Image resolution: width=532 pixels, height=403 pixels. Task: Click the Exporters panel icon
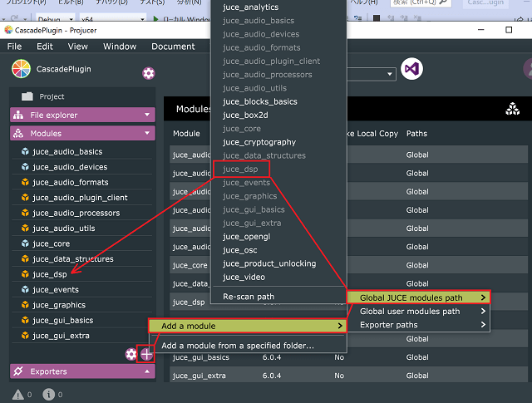(x=18, y=371)
